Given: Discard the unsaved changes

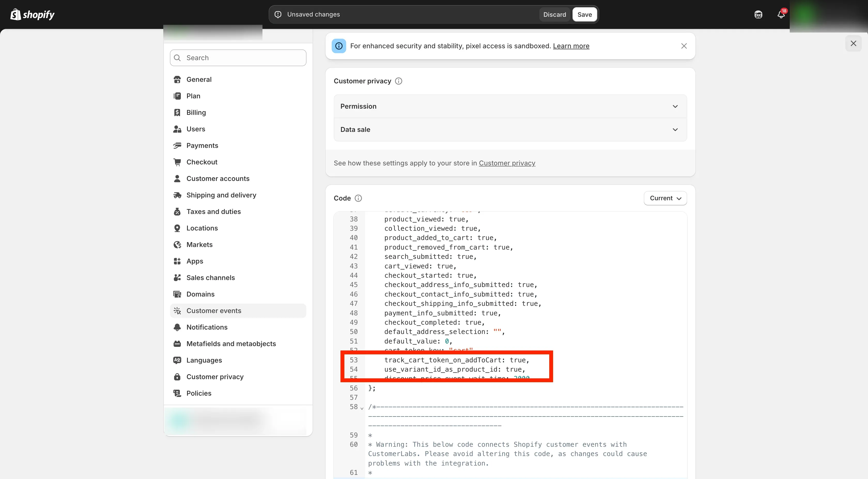Looking at the screenshot, I should point(554,14).
